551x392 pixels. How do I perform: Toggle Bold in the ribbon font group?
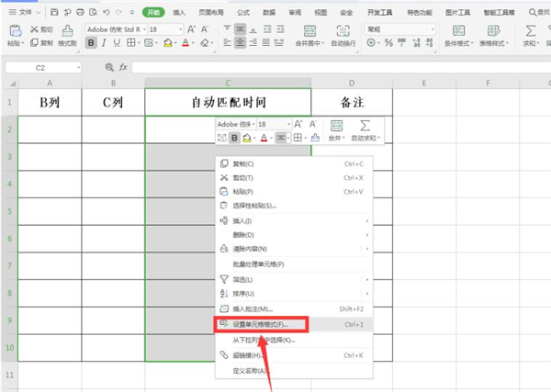(x=92, y=43)
